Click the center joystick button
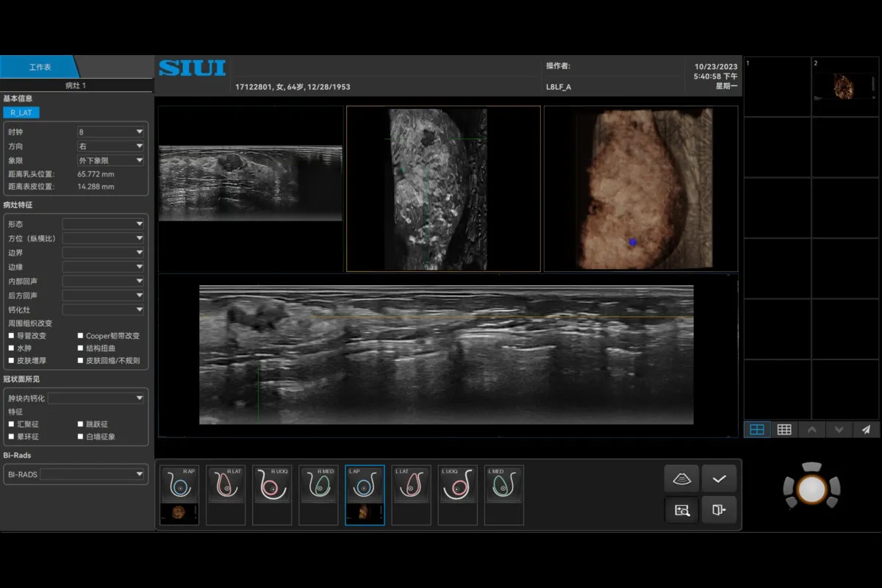Viewport: 882px width, 588px height. coord(811,489)
